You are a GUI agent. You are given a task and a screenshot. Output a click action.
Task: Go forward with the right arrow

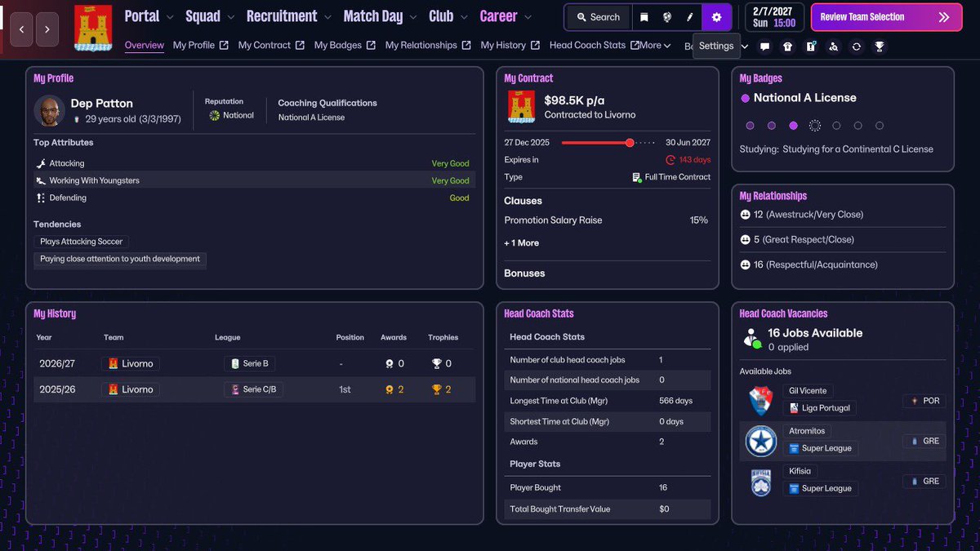(x=47, y=29)
